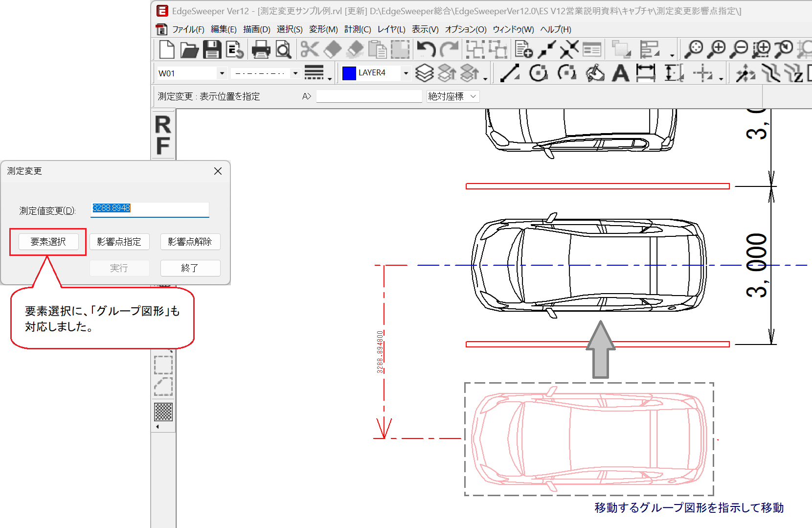Screen dimensions: 812x528
Task: Open the 計測(C) menu
Action: 357,29
